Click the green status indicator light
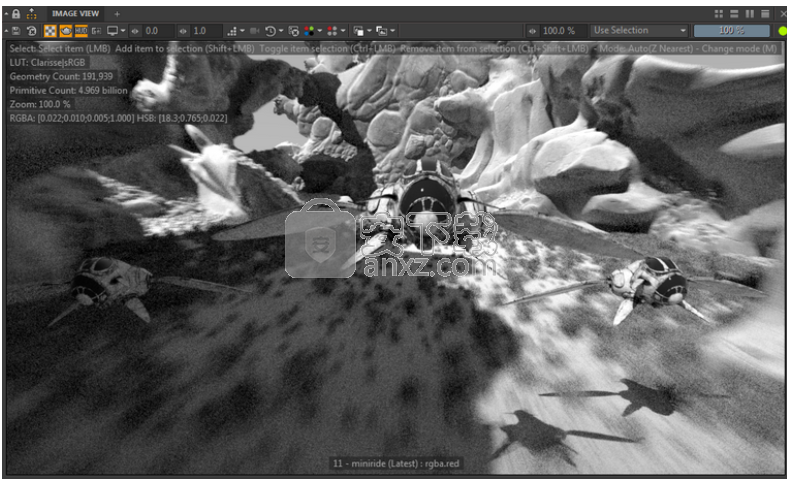The width and height of the screenshot is (787, 479). (x=782, y=31)
